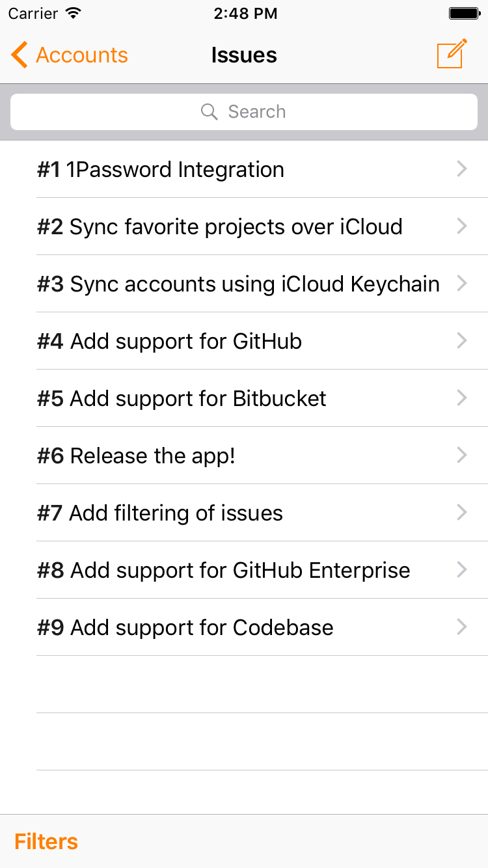Click the magnifying glass search icon
The height and width of the screenshot is (868, 488).
click(209, 112)
